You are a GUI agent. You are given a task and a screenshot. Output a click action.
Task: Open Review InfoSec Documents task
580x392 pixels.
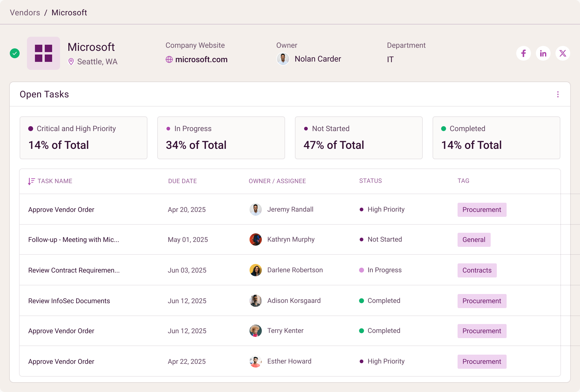pyautogui.click(x=69, y=301)
